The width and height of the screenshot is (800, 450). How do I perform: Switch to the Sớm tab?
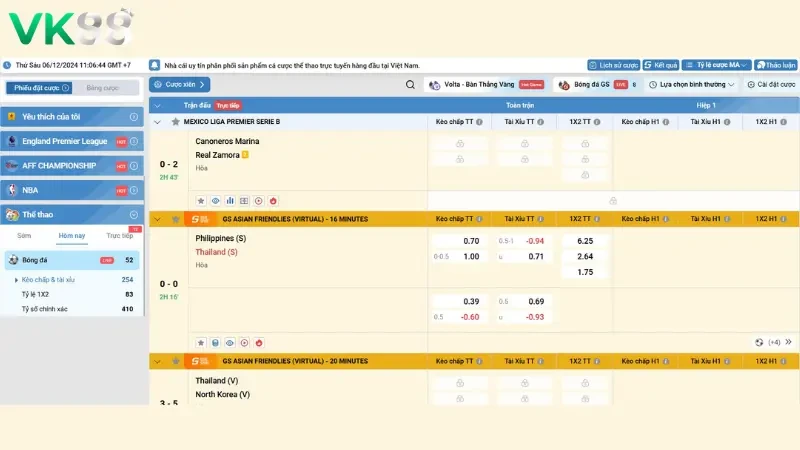24,236
